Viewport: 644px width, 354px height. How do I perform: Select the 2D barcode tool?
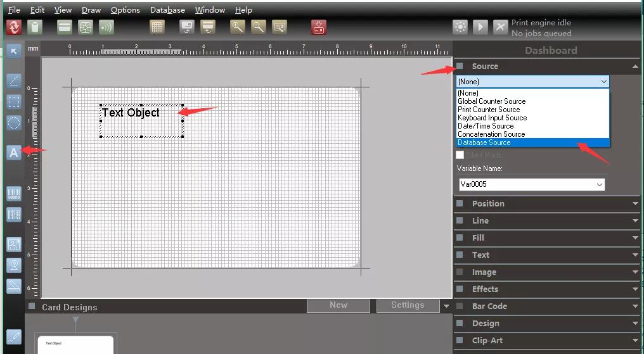pyautogui.click(x=13, y=215)
